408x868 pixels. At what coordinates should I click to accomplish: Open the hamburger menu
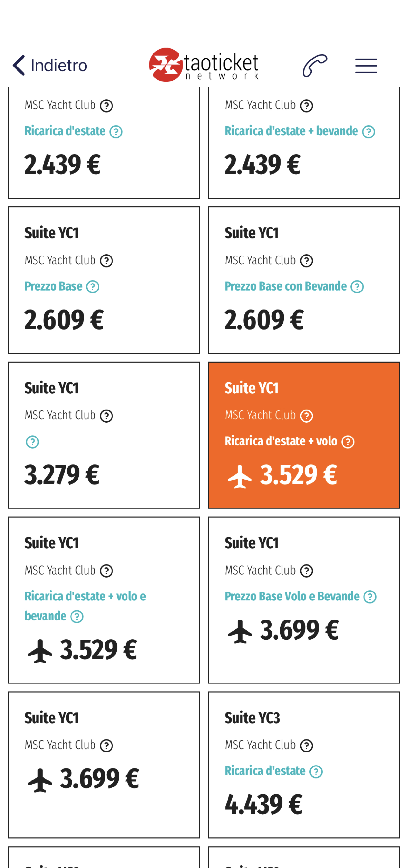(366, 65)
